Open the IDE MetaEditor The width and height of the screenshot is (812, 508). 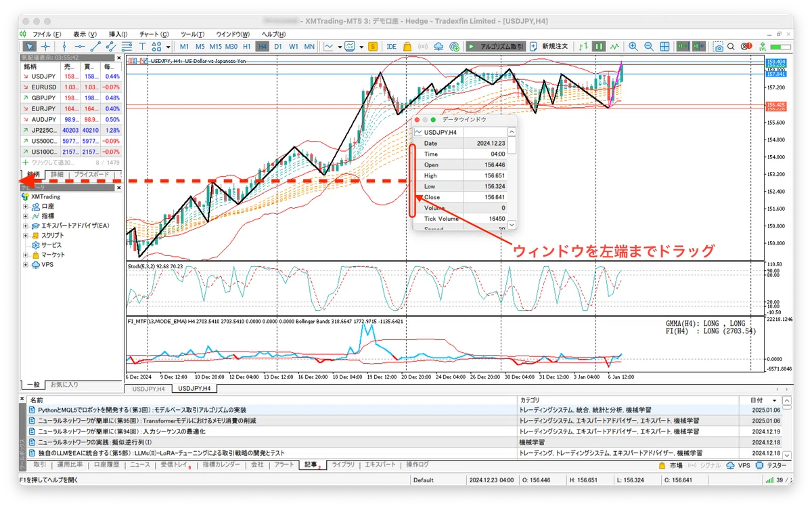click(x=391, y=46)
